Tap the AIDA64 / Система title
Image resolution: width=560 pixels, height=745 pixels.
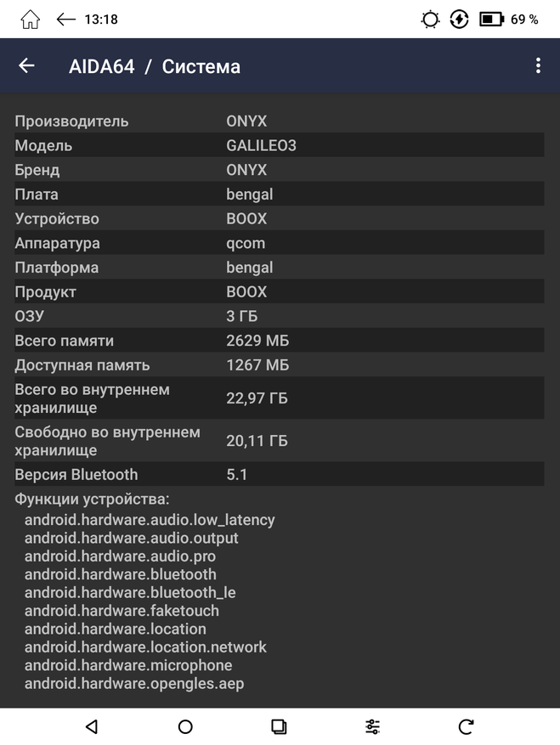point(155,66)
